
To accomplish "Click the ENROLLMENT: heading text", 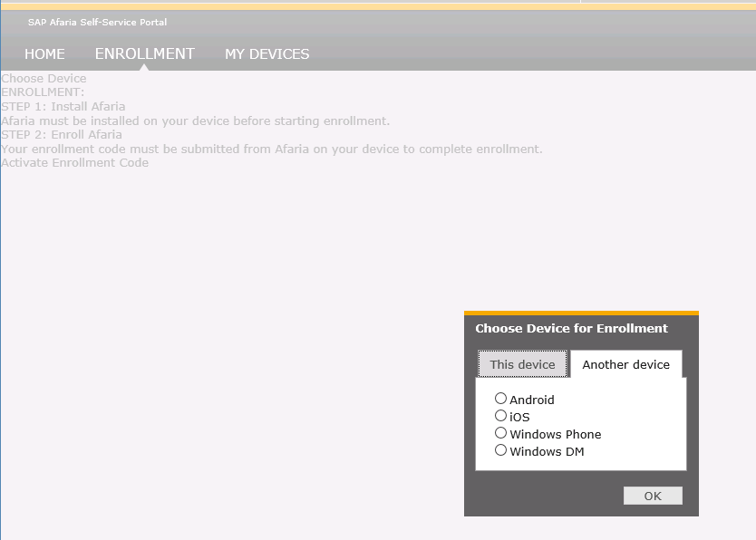I will coord(43,92).
